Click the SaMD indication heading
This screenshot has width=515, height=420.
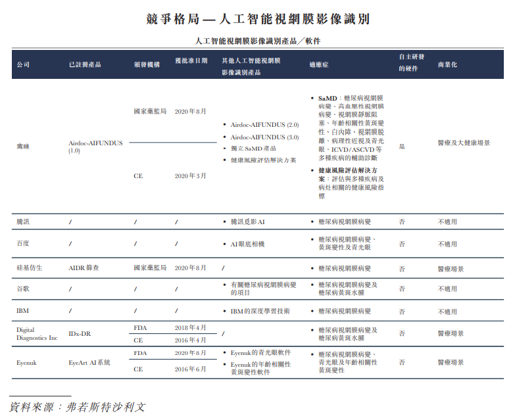click(x=328, y=98)
